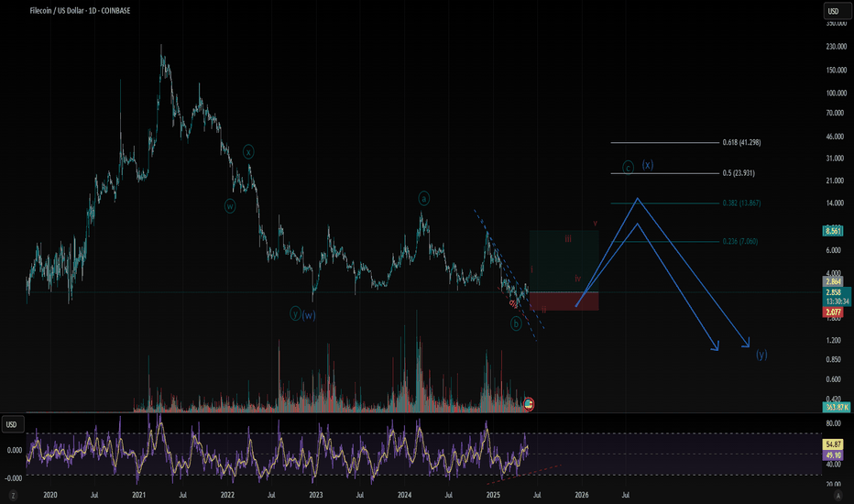The height and width of the screenshot is (504, 854).
Task: Click the 230.000 price axis label
Action: pos(837,47)
